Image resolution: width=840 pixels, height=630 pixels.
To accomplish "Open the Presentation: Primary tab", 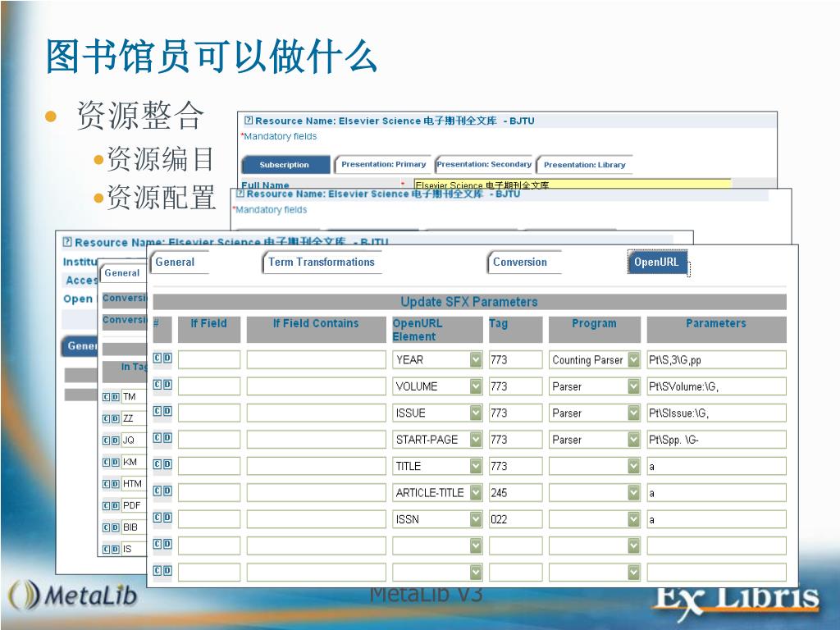I will coord(383,164).
